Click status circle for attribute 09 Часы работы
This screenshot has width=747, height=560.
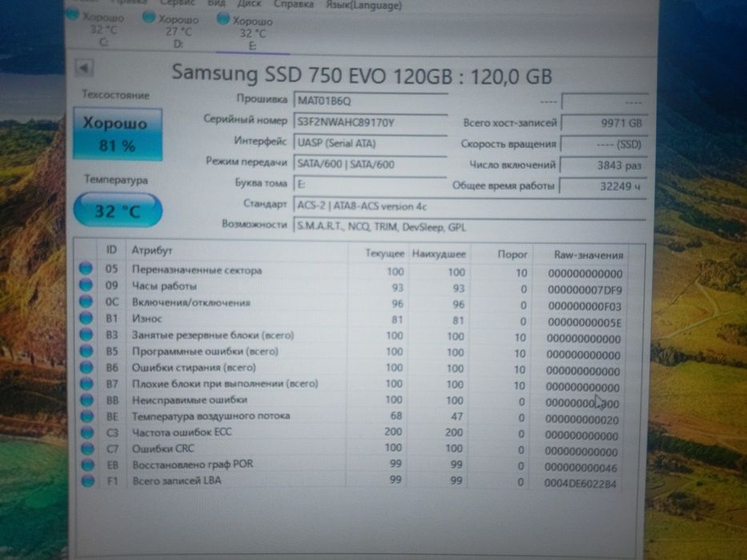point(86,285)
